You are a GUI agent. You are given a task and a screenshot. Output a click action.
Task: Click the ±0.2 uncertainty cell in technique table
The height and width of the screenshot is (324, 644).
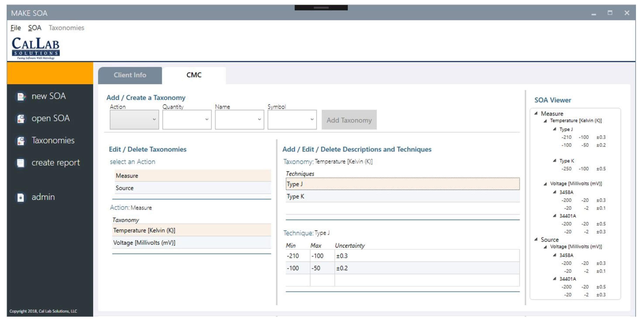point(427,268)
